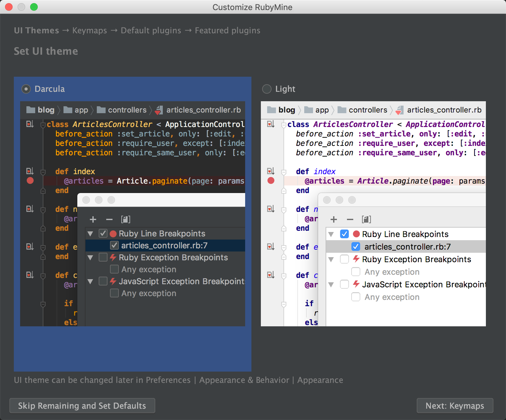Collapse Ruby Exception Breakpoints in Light preview
This screenshot has height=420, width=506.
[331, 260]
